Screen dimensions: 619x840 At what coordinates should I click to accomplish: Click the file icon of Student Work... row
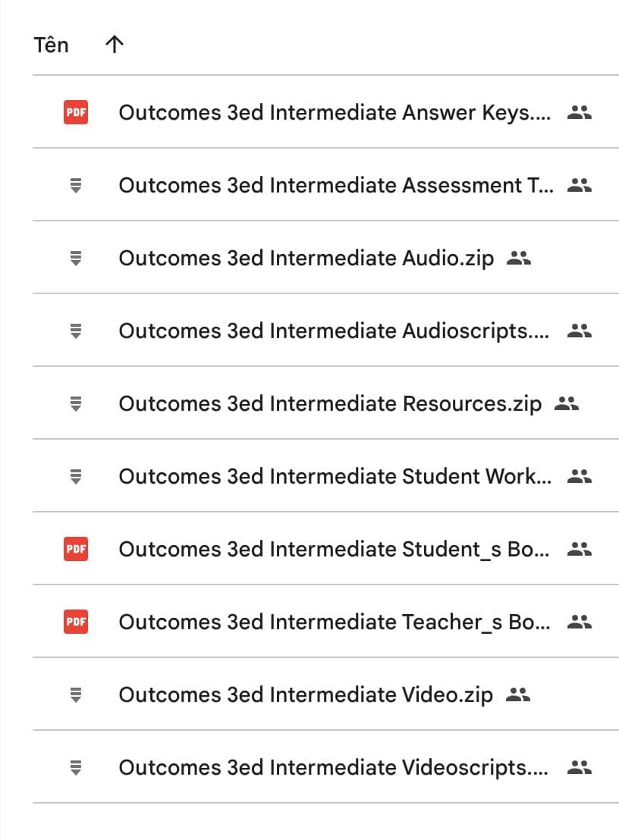[76, 476]
